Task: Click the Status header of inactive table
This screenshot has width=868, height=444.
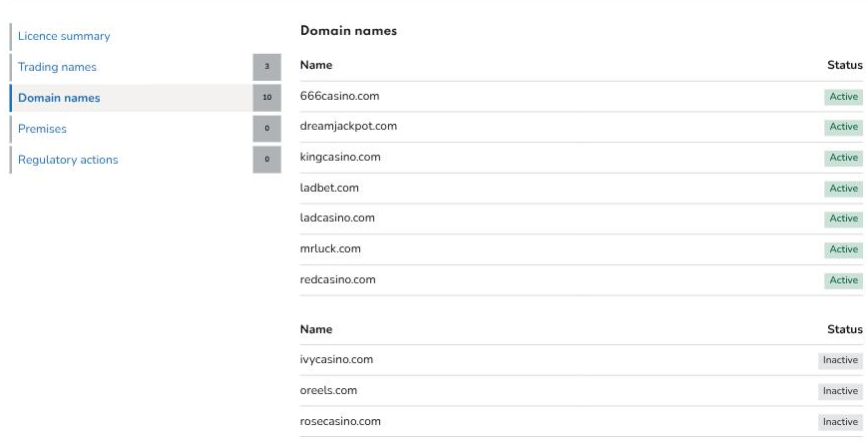Action: [x=845, y=329]
